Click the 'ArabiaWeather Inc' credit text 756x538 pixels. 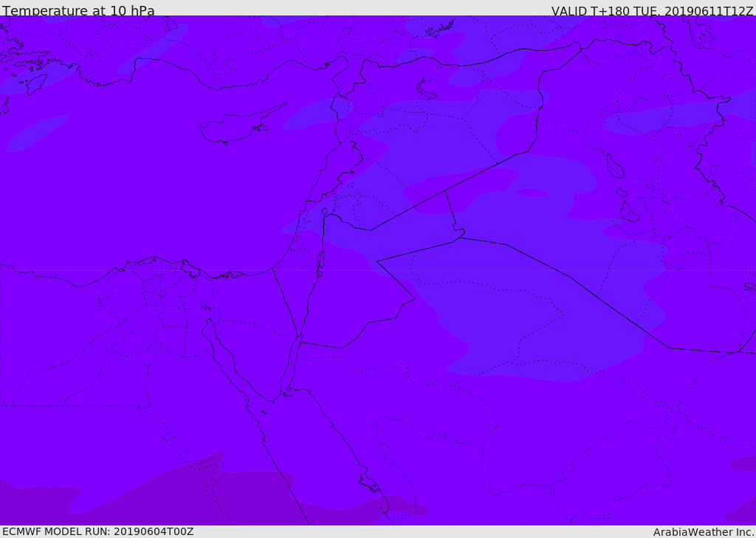tap(704, 532)
